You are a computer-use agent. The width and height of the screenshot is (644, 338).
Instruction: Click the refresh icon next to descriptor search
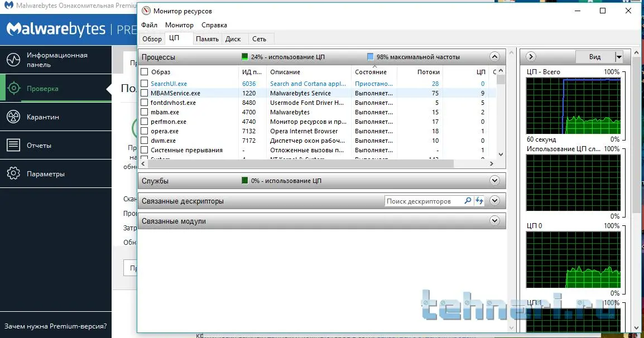(x=479, y=201)
